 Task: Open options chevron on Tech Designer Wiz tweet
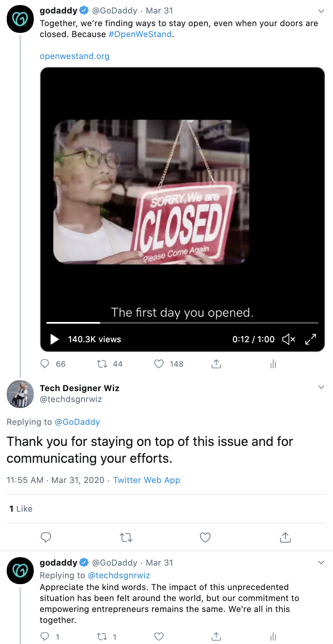(x=321, y=387)
